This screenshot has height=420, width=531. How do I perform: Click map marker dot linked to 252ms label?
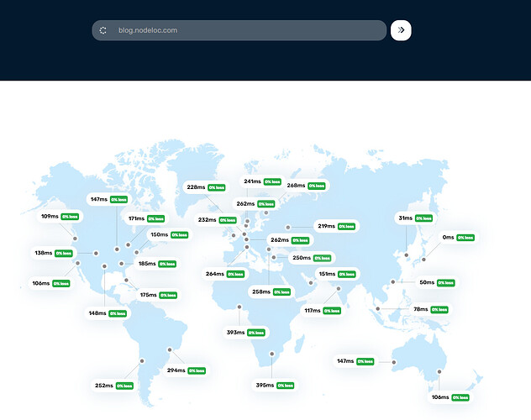(142, 360)
